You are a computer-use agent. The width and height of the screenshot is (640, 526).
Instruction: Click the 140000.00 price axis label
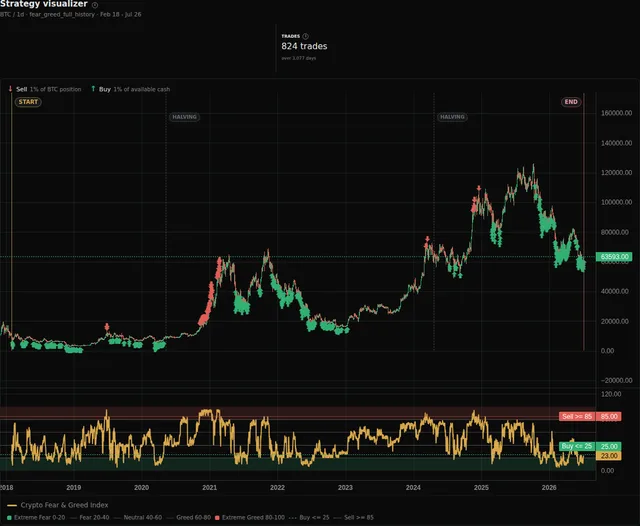[x=616, y=143]
